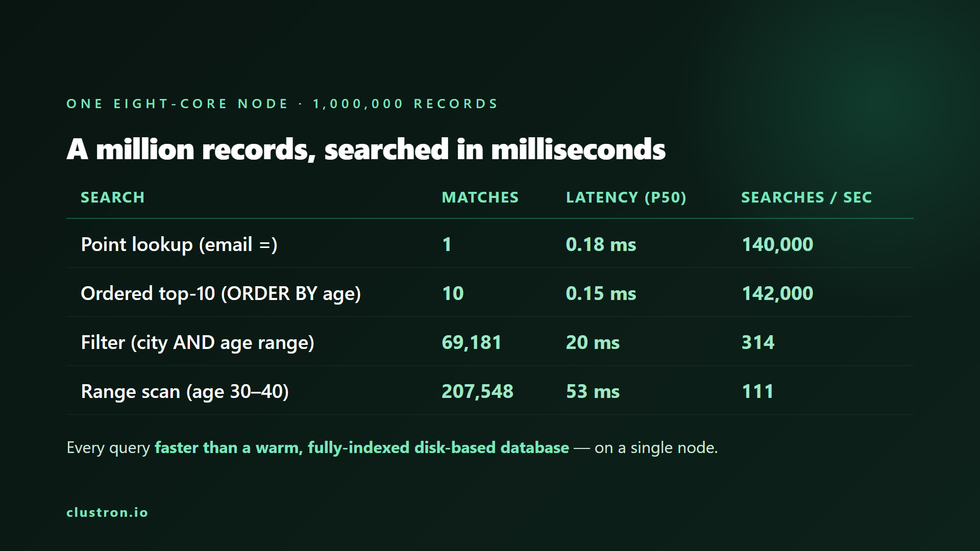
Task: Select the 'Range scan (age 30–40)' row label
Action: [x=185, y=392]
